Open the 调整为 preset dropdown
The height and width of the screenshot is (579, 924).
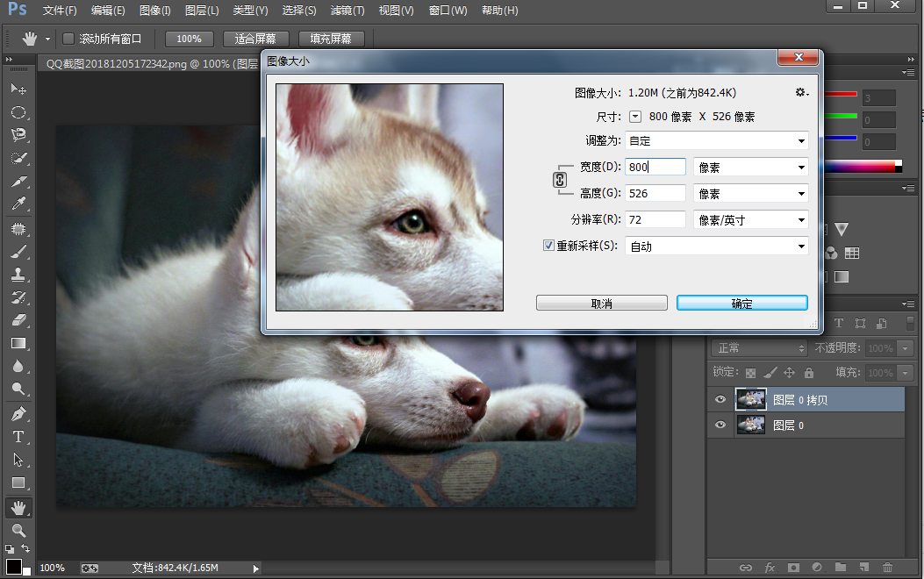click(717, 140)
